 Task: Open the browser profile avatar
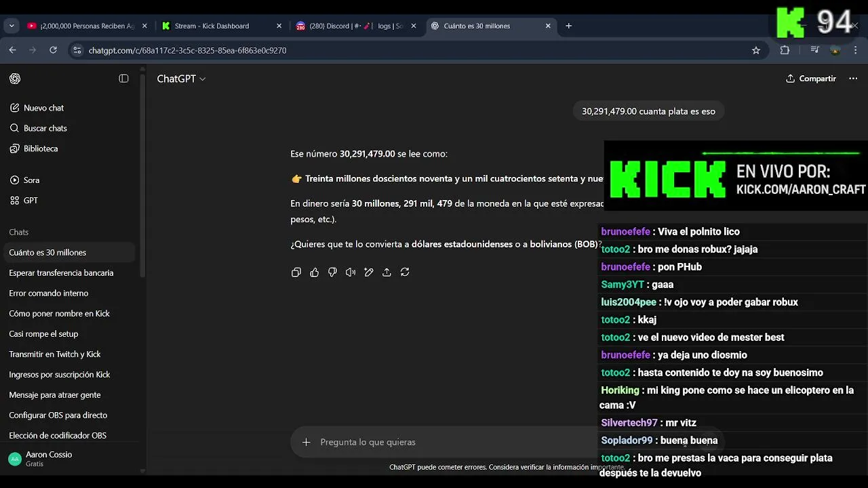click(x=835, y=50)
